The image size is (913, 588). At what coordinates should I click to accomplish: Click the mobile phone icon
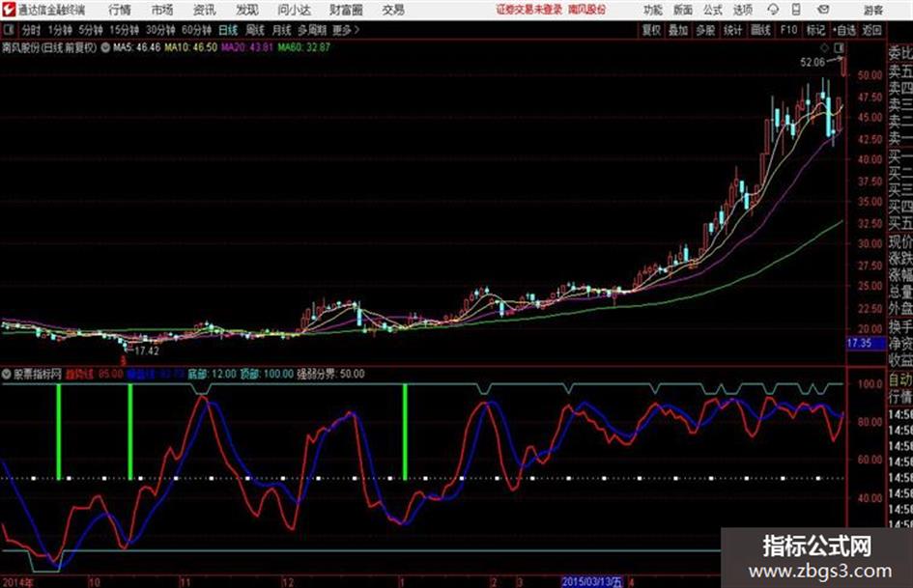[796, 10]
